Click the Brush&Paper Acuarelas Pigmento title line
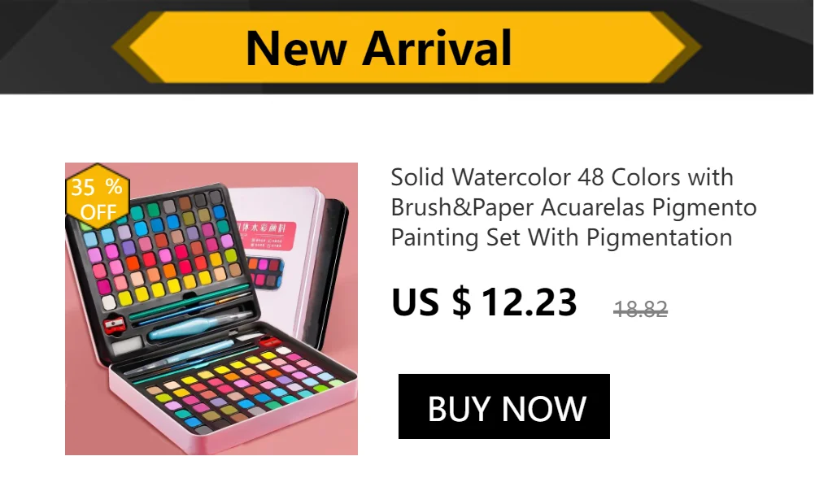 click(x=573, y=207)
